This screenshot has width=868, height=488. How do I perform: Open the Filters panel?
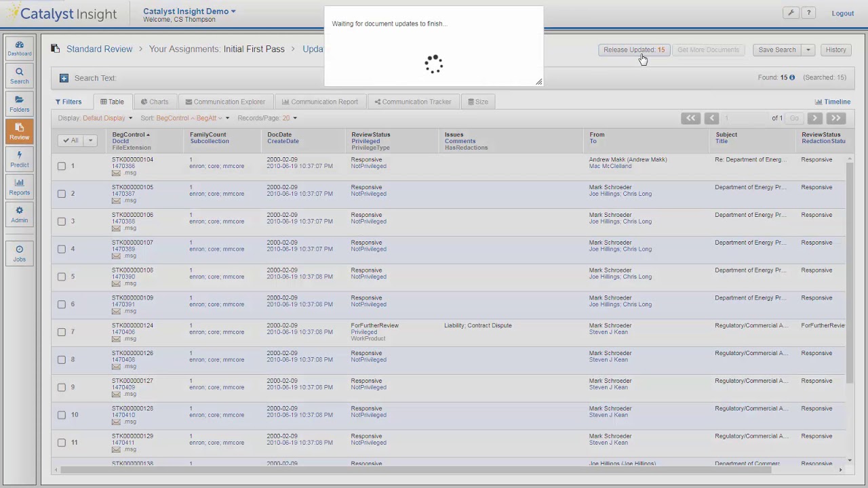[x=68, y=102]
